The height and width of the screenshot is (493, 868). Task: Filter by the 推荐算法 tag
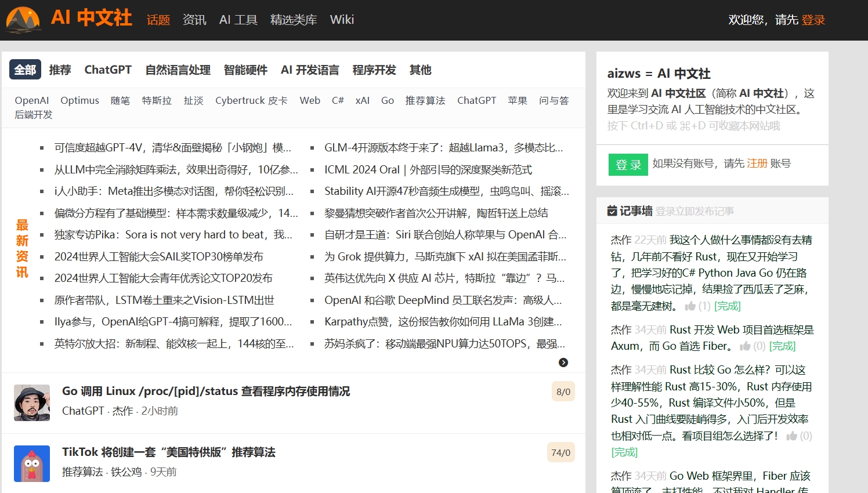[x=425, y=100]
